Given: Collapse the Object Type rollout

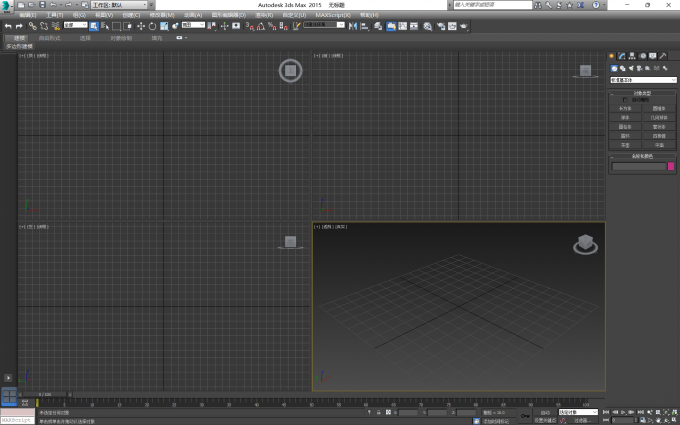Looking at the screenshot, I should (x=642, y=93).
